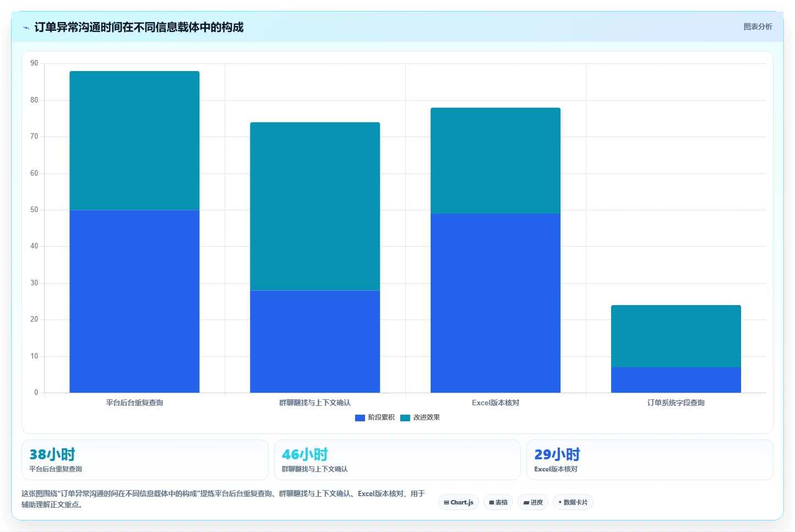This screenshot has width=795, height=532.
Task: Click the teal bar segment for 群聊翻找与上下文确认
Action: tap(315, 207)
